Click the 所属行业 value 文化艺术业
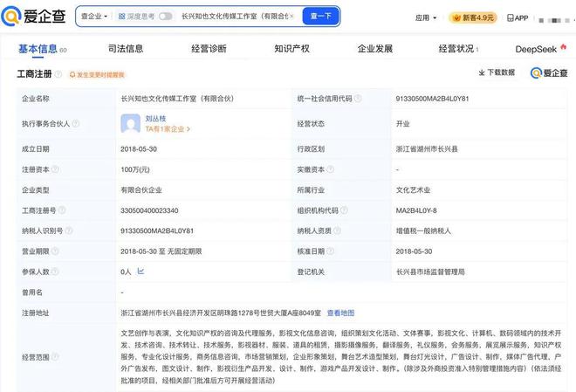 413,190
